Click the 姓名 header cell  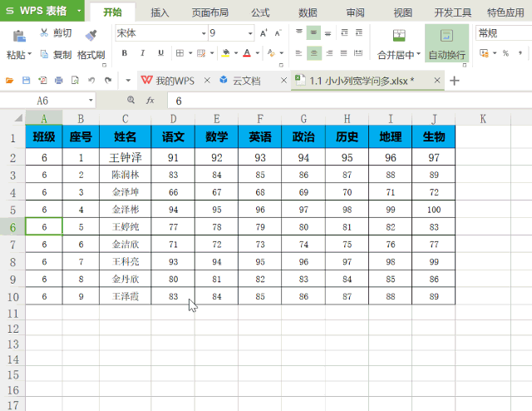tap(126, 137)
